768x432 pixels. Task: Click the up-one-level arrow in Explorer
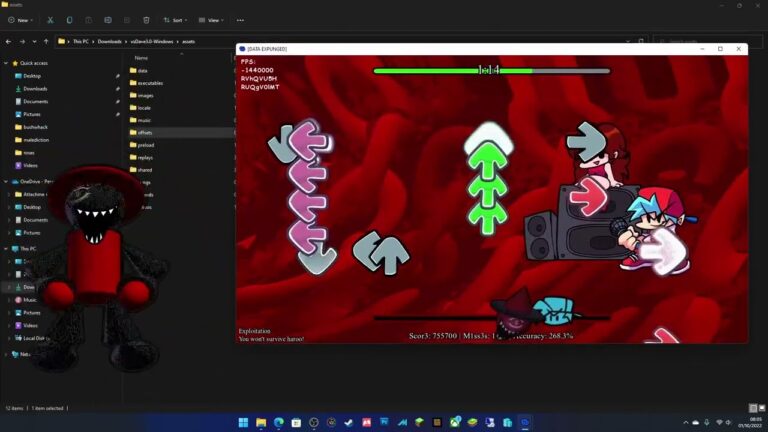point(46,42)
